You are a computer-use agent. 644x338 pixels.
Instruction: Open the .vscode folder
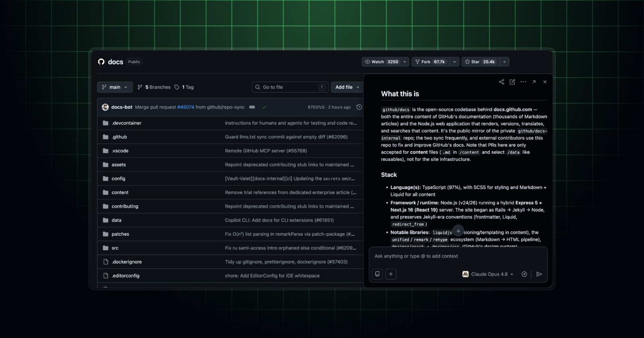coord(120,151)
